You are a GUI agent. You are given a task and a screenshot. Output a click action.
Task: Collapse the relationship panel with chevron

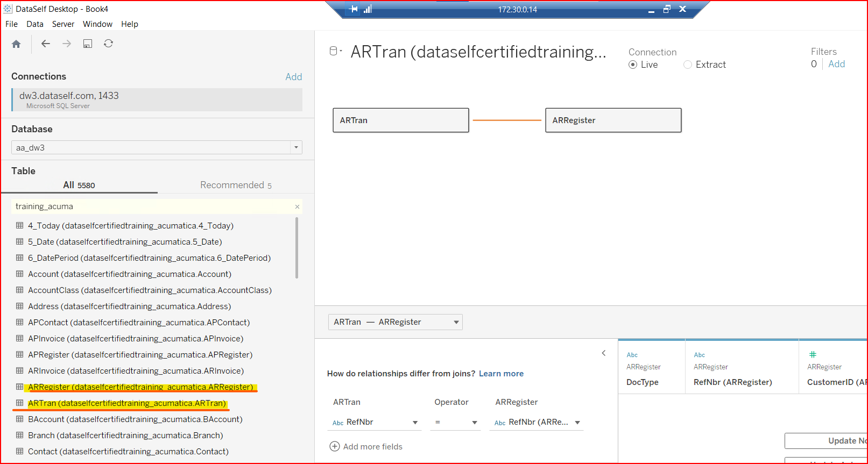pyautogui.click(x=604, y=353)
